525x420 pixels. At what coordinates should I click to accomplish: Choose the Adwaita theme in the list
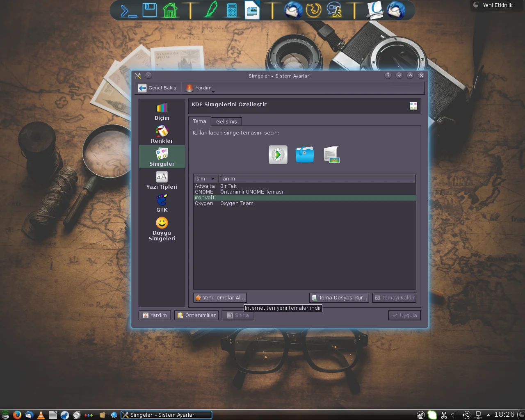[205, 186]
